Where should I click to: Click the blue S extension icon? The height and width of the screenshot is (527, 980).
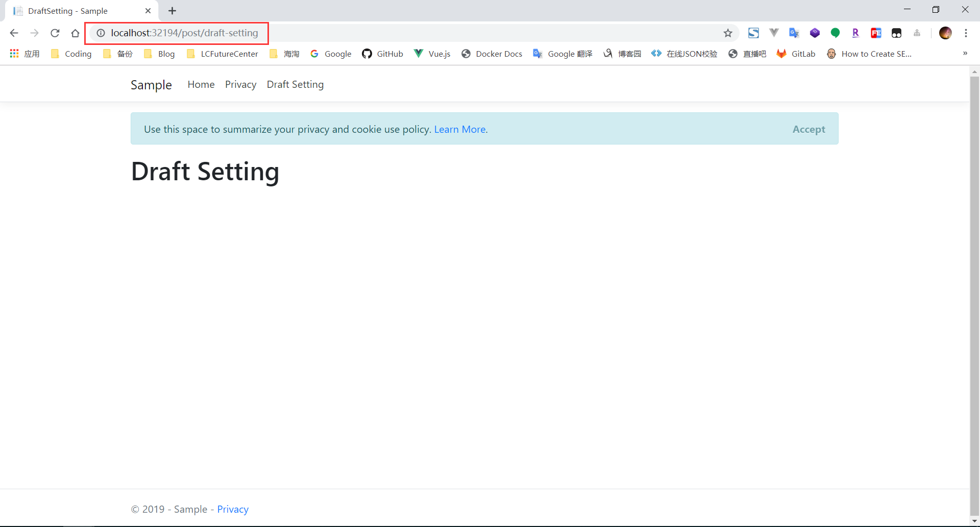pos(753,33)
